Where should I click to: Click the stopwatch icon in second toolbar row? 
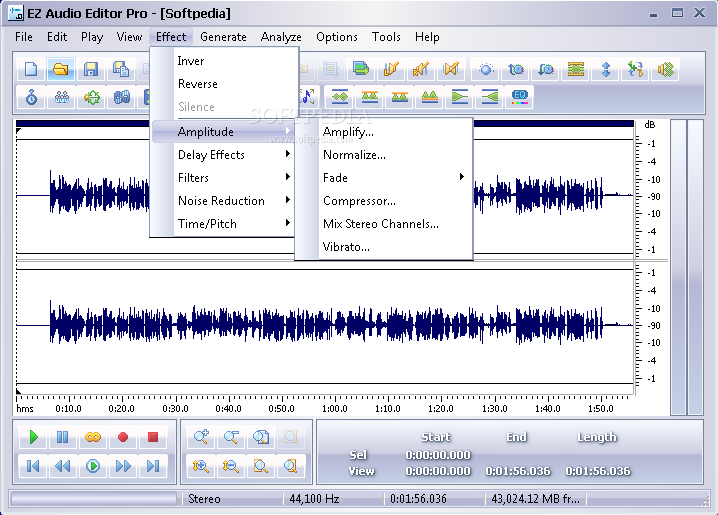(x=31, y=97)
